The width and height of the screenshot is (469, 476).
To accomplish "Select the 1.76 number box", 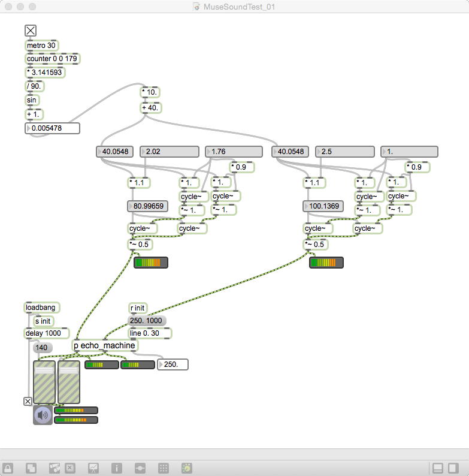I will pos(234,152).
